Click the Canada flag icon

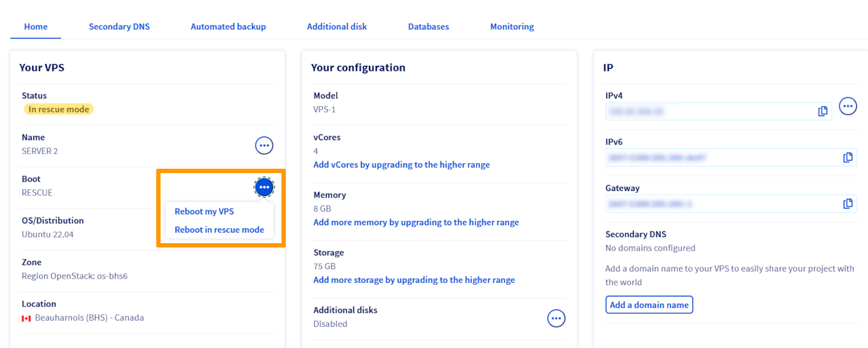pos(26,318)
